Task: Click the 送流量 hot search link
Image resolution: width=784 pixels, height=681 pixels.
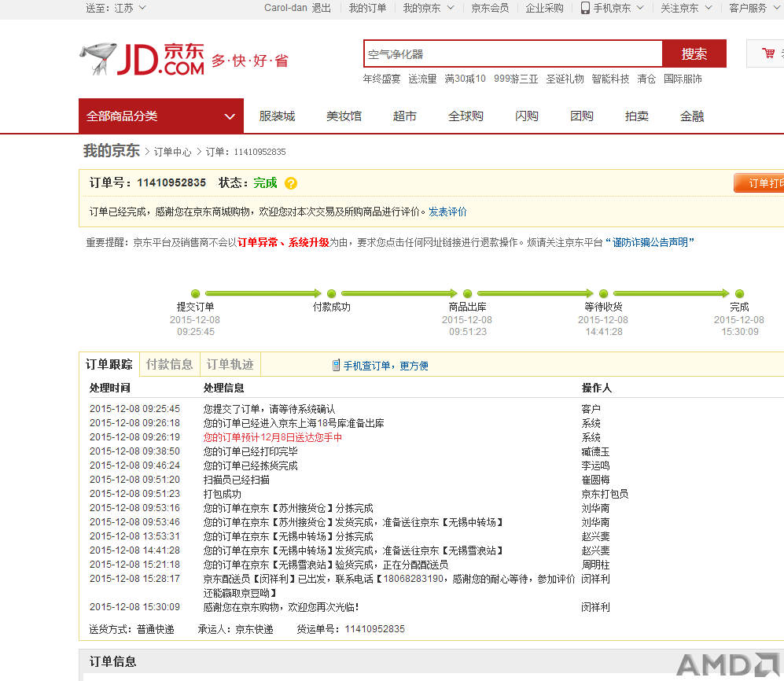Action: click(422, 79)
